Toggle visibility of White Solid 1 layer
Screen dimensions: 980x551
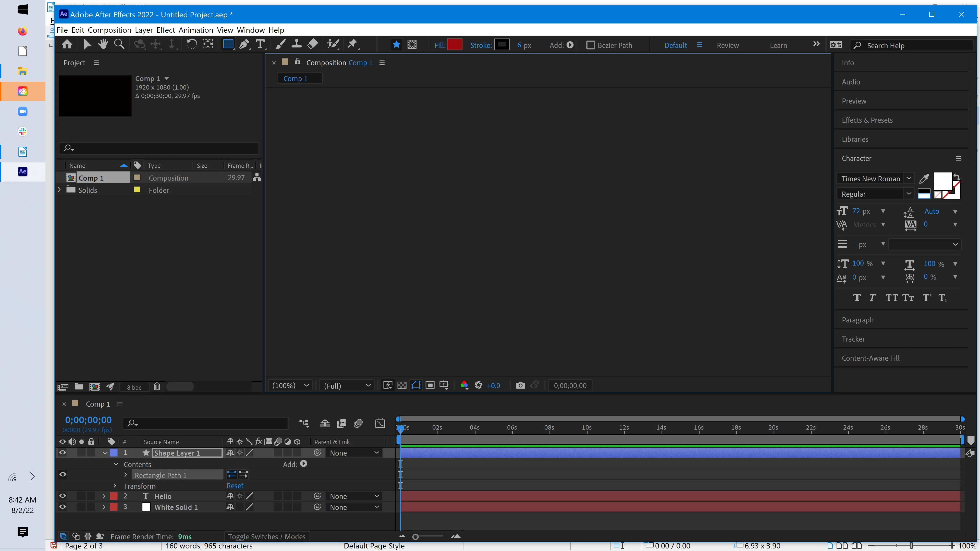tap(63, 507)
